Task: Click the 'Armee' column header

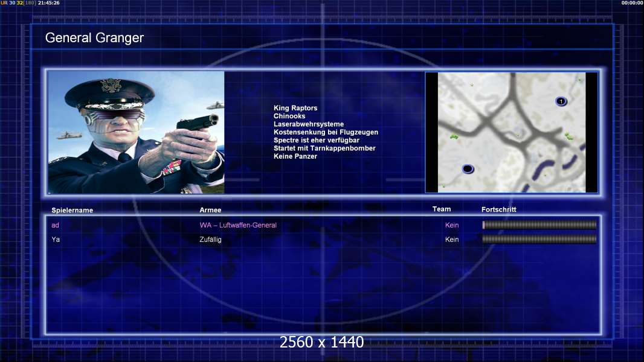Action: tap(210, 210)
